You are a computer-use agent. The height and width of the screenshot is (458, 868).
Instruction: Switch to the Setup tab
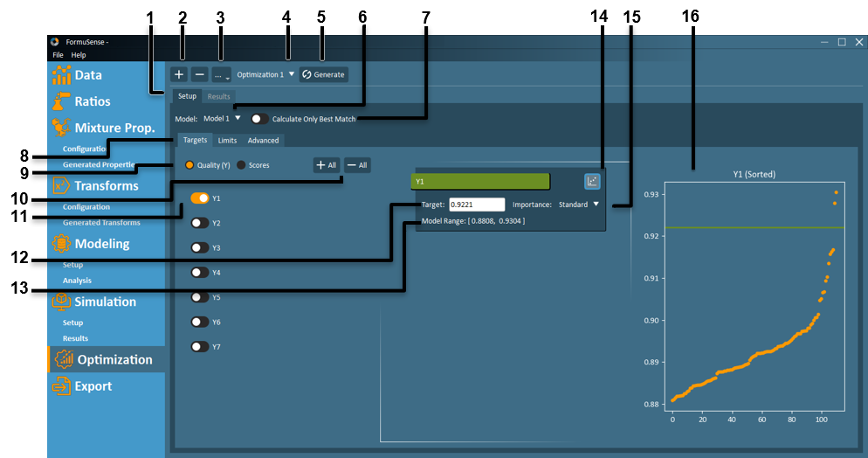coord(187,96)
